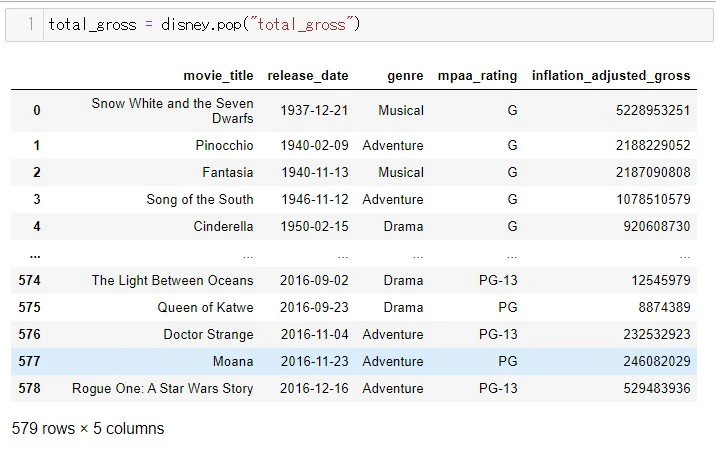This screenshot has height=450, width=716.
Task: Click row index 574
Action: (x=30, y=280)
